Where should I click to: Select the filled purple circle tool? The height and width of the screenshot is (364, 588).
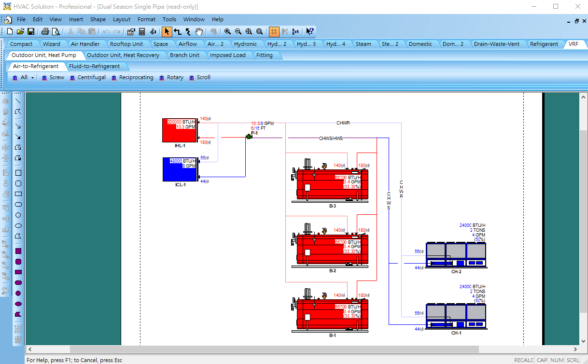(x=18, y=293)
